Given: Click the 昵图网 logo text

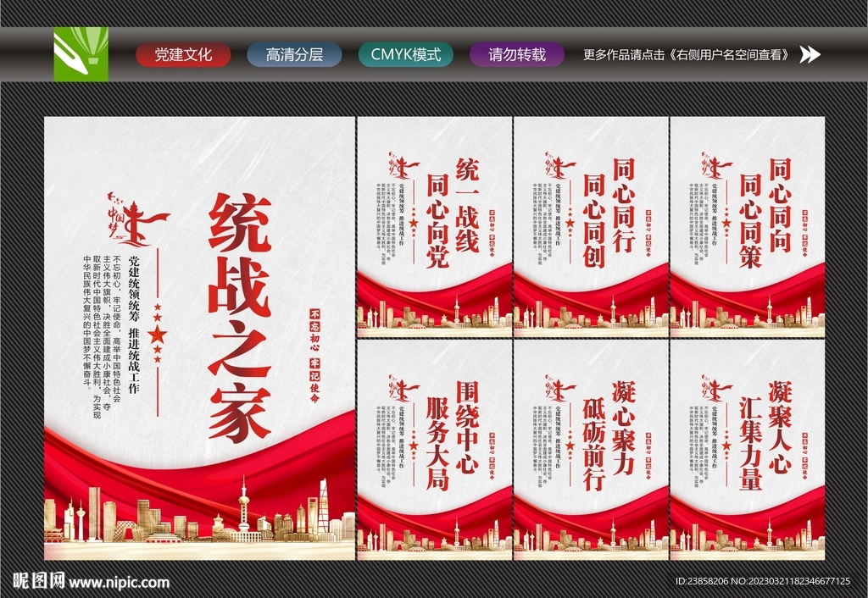Looking at the screenshot, I should tap(38, 581).
